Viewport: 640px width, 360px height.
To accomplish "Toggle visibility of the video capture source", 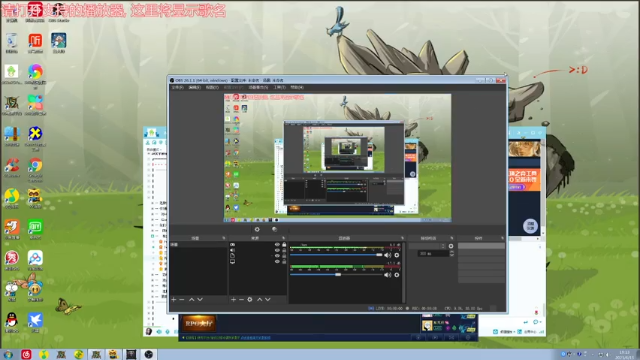I will click(277, 244).
